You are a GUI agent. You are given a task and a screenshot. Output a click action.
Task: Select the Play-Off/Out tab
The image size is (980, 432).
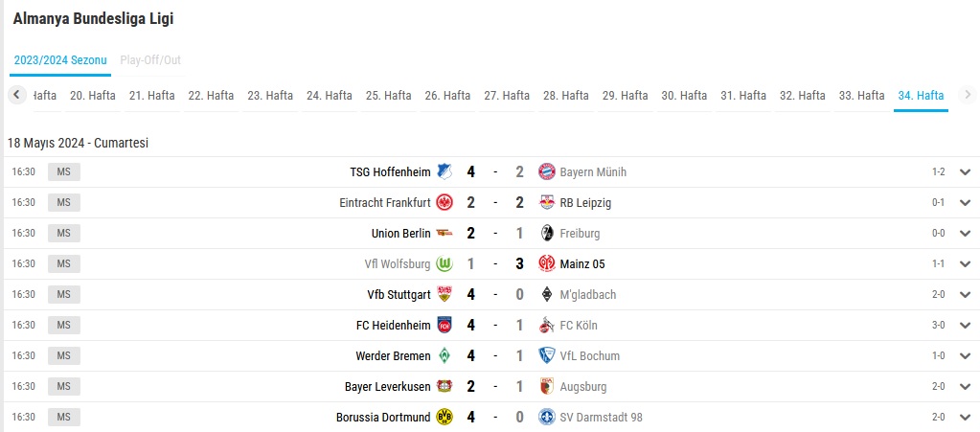[150, 60]
